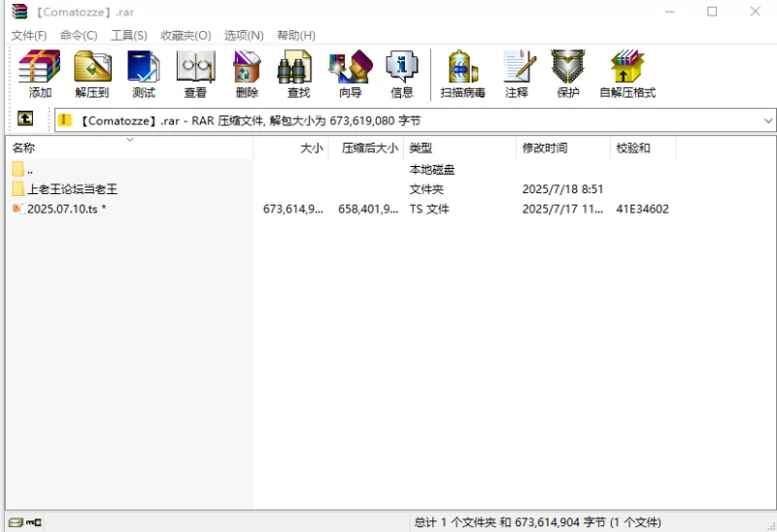Viewport: 777px width, 532px height.
Task: Maximize the WinRAR window
Action: point(712,12)
